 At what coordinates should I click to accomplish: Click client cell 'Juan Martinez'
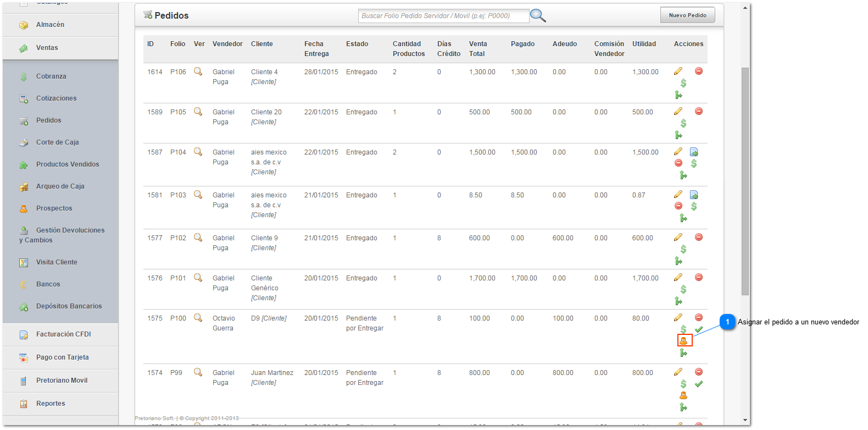pyautogui.click(x=272, y=373)
